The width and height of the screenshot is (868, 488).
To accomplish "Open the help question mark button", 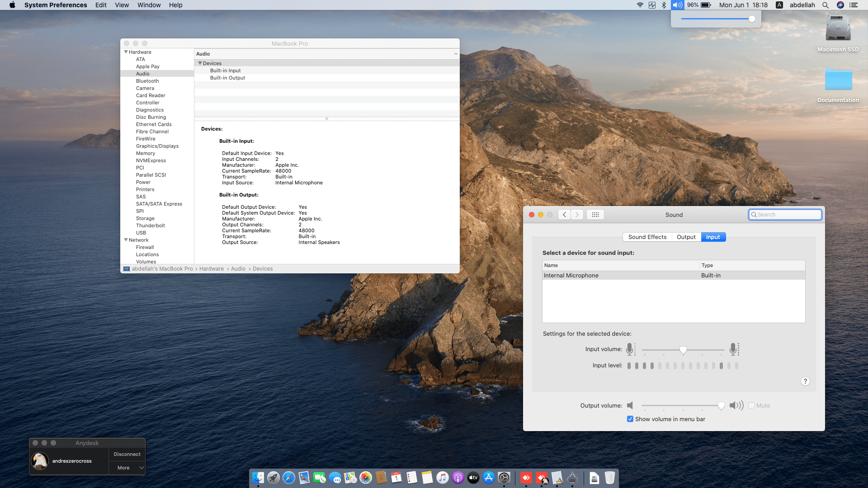I will click(805, 381).
